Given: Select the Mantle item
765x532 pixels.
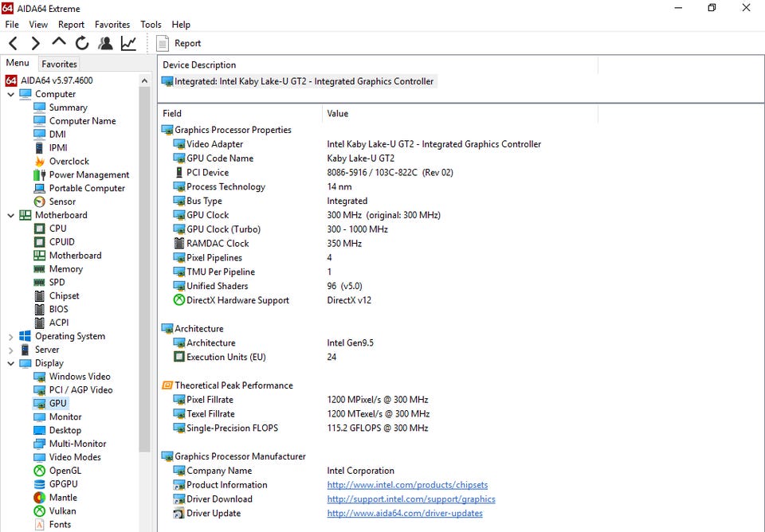Looking at the screenshot, I should (55, 498).
